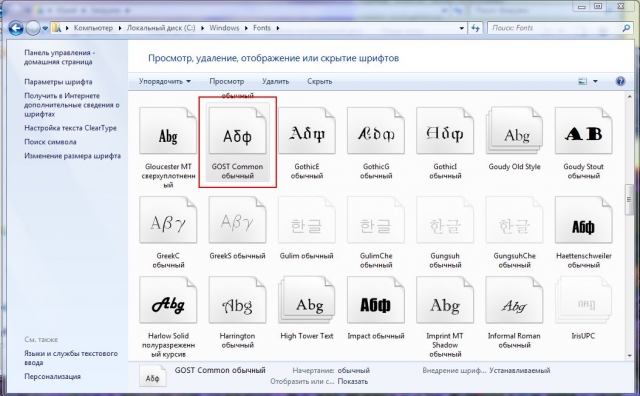Image resolution: width=640 pixels, height=396 pixels.
Task: Select the Harlow Solid font icon
Action: pos(168,300)
